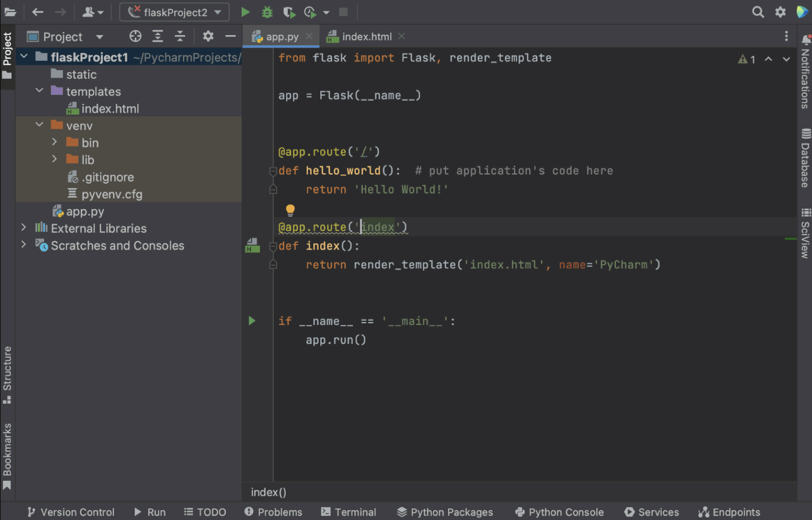812x520 pixels.
Task: Open Search Everywhere magnifier
Action: coord(758,12)
